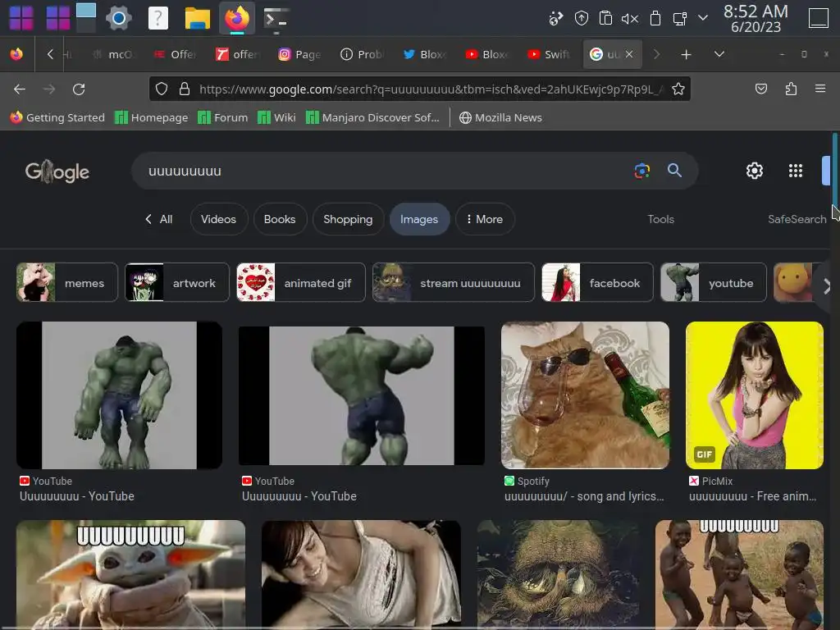
Task: Open the Forum bookmark
Action: (223, 117)
